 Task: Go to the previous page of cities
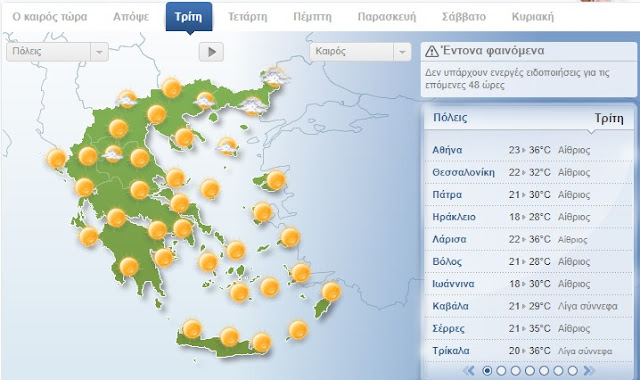[469, 371]
